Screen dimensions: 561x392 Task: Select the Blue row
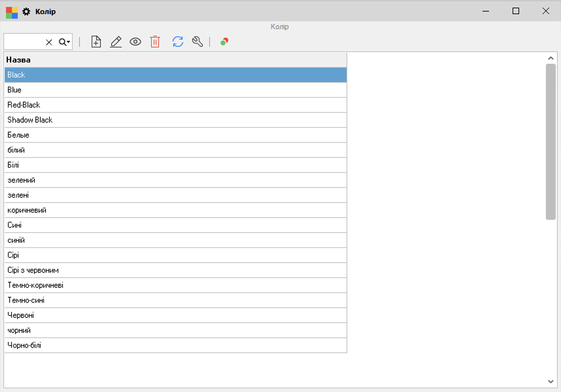[x=175, y=90]
